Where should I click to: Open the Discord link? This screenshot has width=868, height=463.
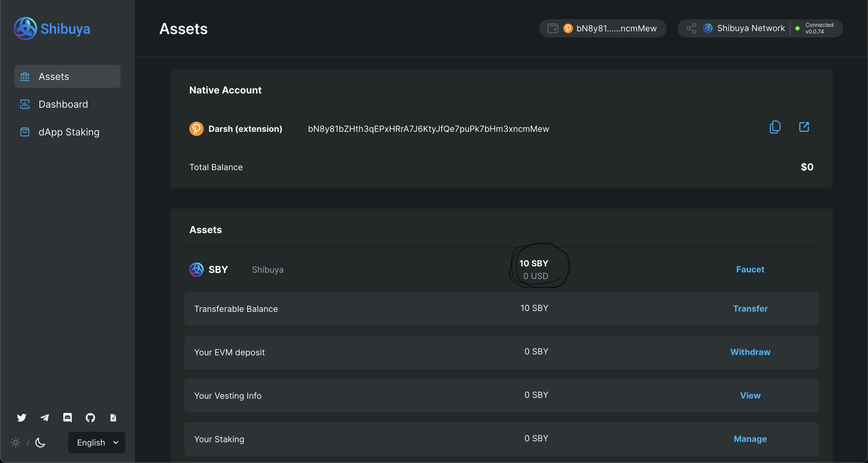(68, 418)
